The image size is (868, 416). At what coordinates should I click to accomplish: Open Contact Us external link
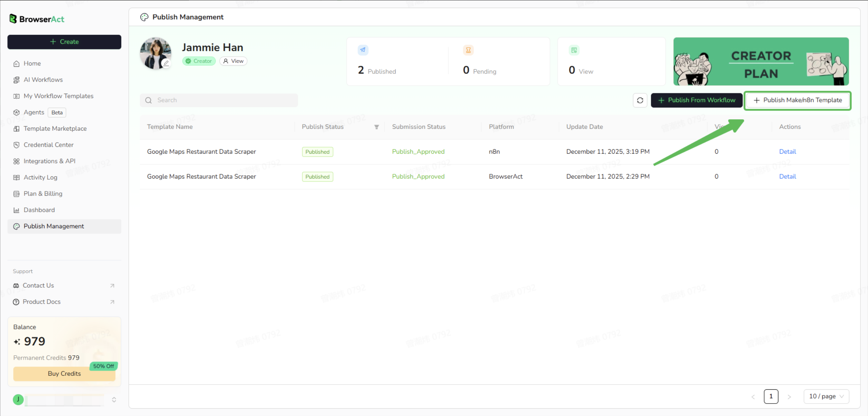(x=38, y=285)
